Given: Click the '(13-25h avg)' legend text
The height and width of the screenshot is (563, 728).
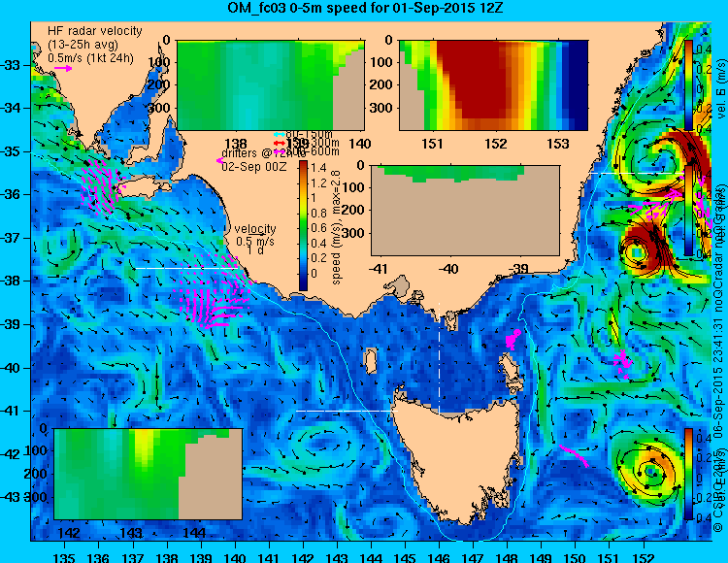Looking at the screenshot, I should point(83,45).
